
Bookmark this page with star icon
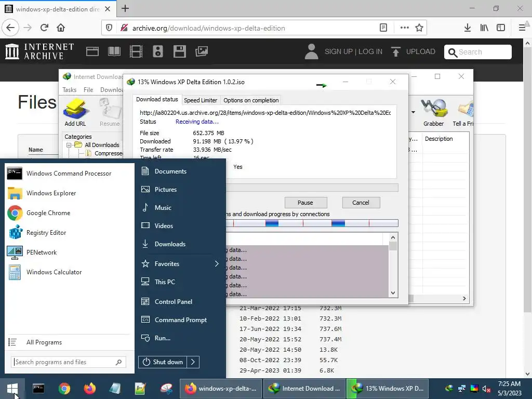click(419, 28)
